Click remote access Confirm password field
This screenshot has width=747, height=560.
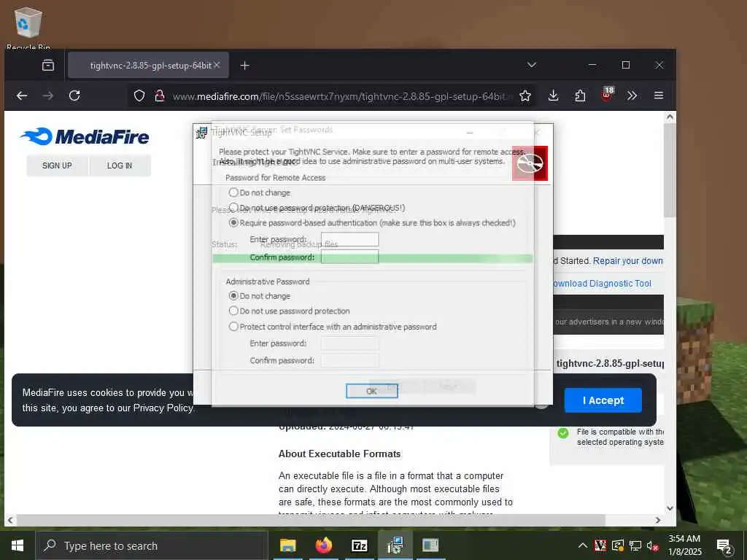pos(349,257)
